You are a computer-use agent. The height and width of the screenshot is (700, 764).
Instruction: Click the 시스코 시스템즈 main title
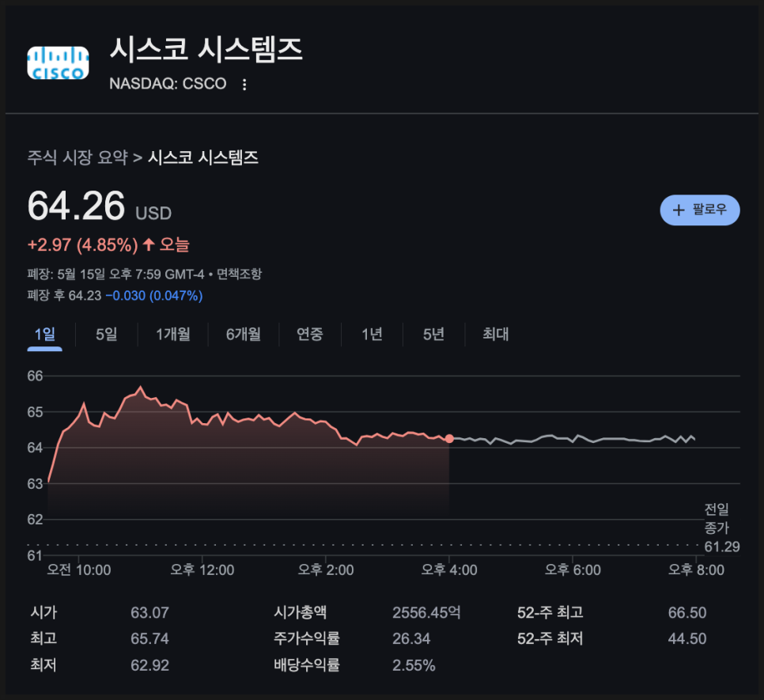point(206,49)
